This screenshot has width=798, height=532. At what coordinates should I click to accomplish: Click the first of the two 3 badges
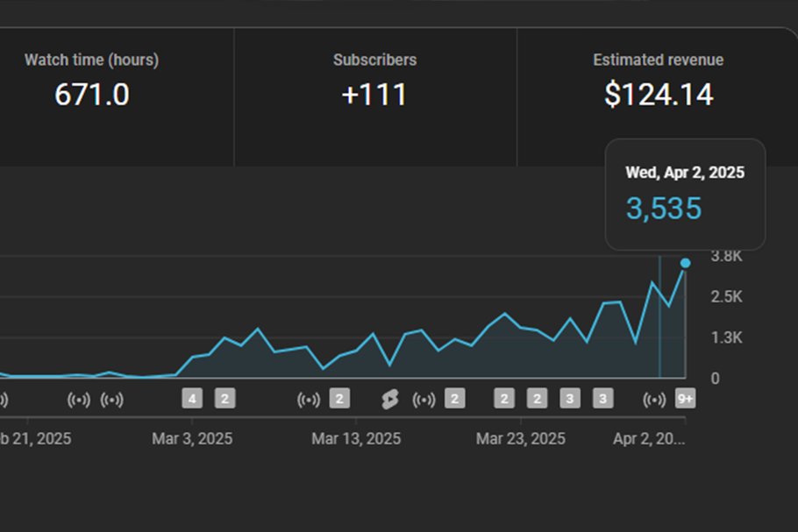click(569, 400)
